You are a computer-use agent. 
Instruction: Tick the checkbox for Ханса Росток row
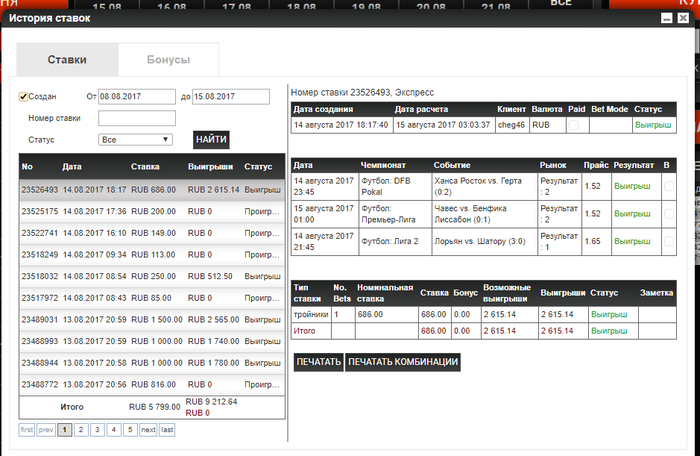669,186
